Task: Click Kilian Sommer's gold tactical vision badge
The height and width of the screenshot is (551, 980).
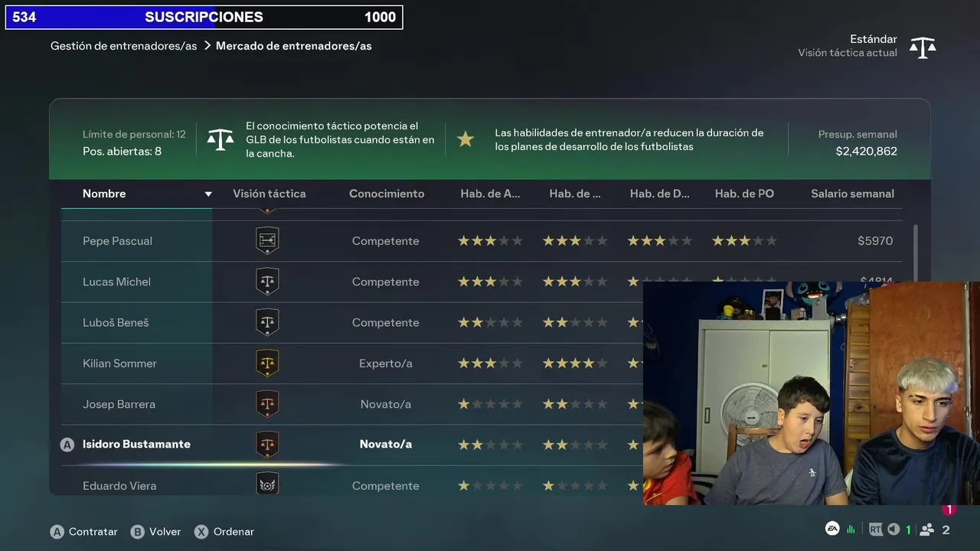Action: click(x=267, y=364)
